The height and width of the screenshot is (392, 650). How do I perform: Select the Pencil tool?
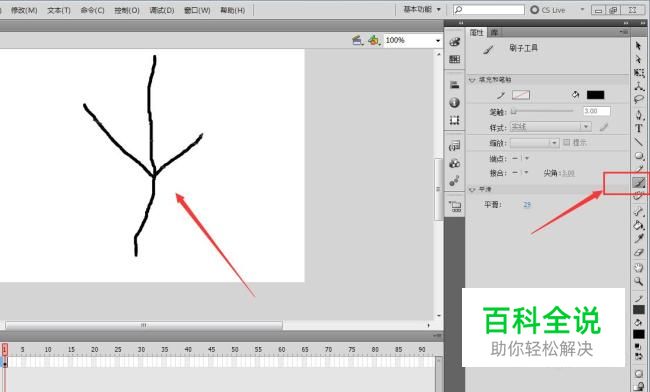click(x=640, y=169)
